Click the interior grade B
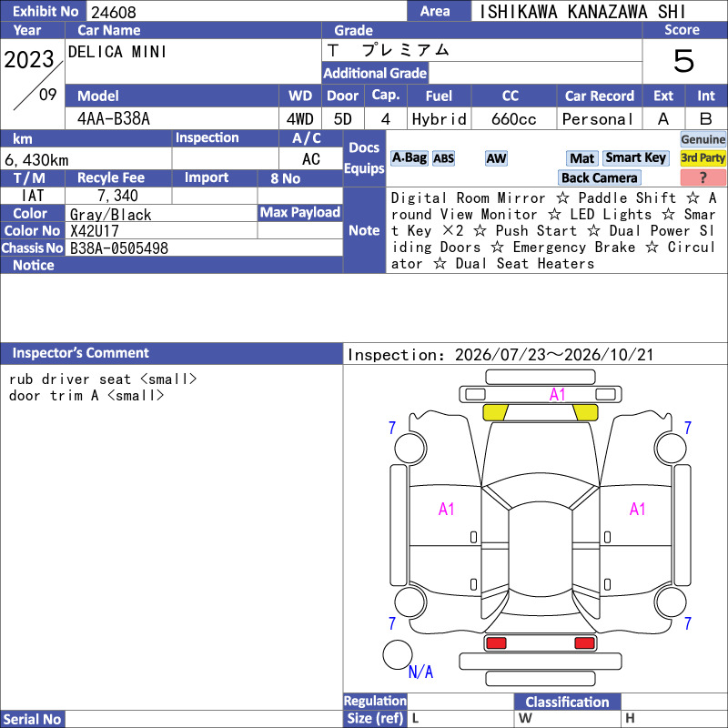 [706, 119]
